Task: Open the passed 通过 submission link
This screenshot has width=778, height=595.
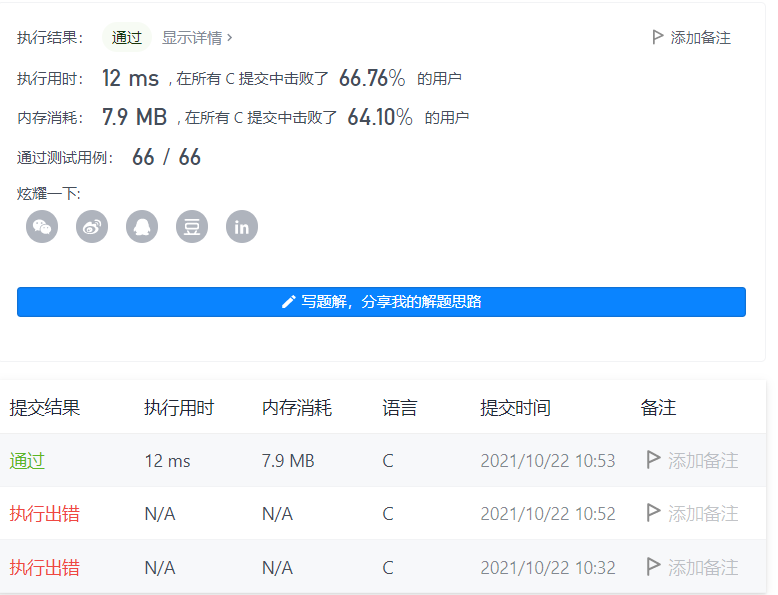Action: pos(27,461)
